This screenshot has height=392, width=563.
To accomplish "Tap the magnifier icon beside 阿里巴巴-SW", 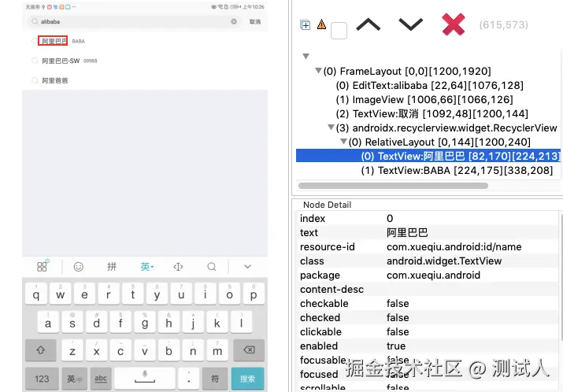I will click(35, 61).
